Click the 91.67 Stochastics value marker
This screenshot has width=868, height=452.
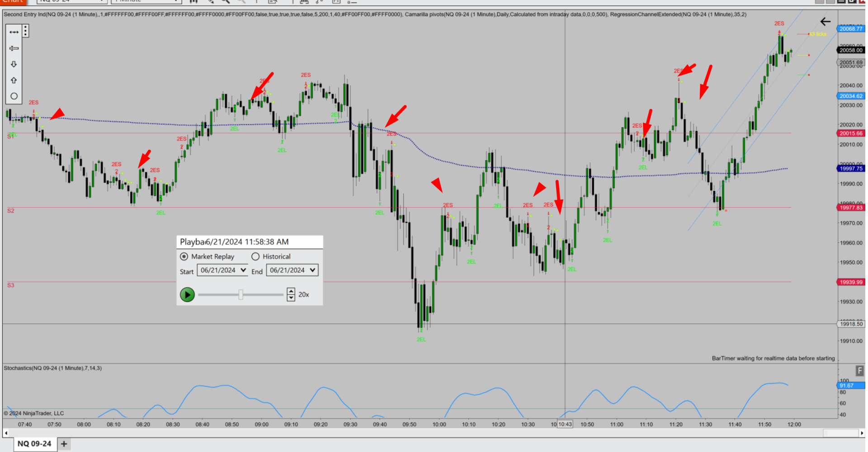[x=851, y=385]
